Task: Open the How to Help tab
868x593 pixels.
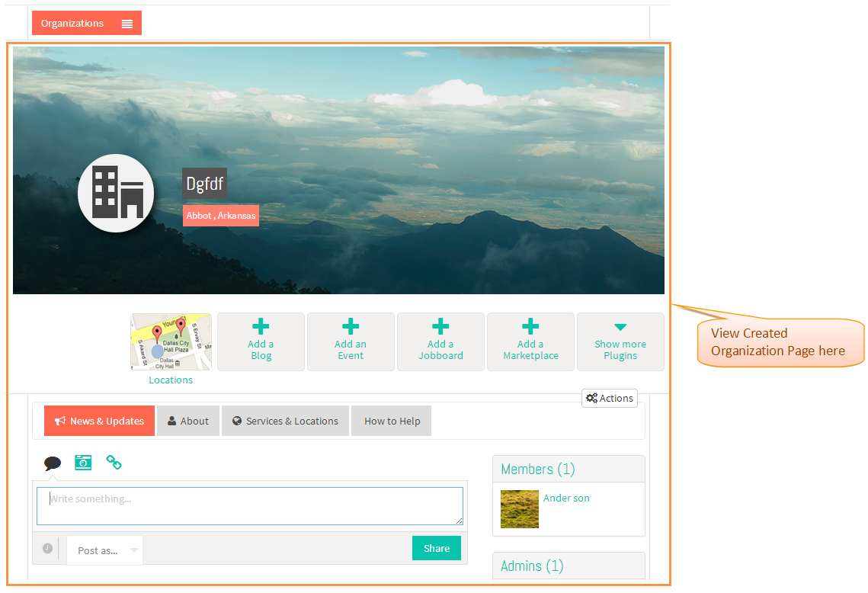Action: pos(392,421)
